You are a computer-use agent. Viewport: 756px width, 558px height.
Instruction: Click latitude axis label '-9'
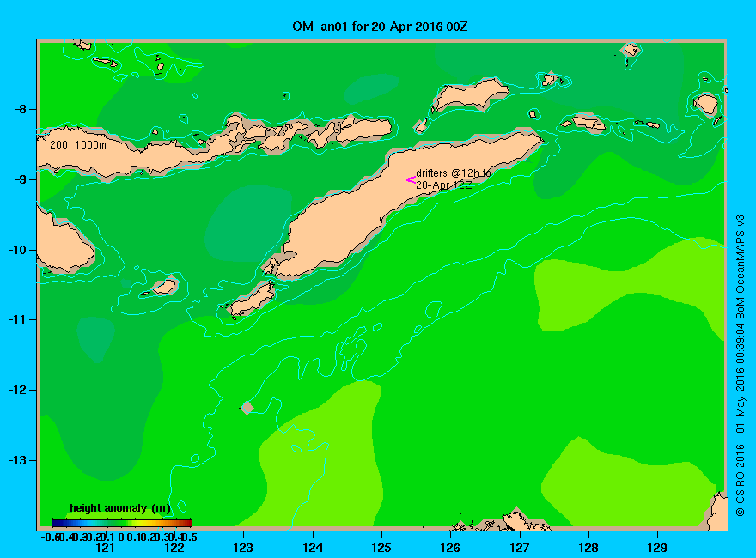tap(21, 179)
